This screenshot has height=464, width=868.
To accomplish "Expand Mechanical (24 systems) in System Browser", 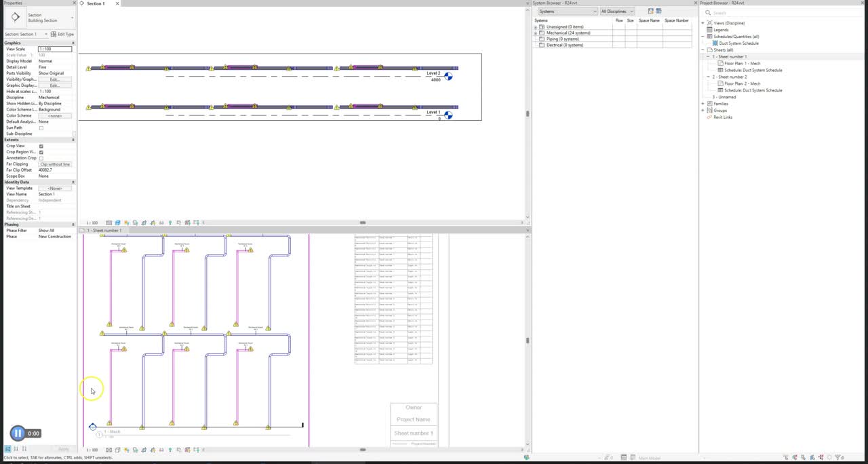I will point(535,33).
